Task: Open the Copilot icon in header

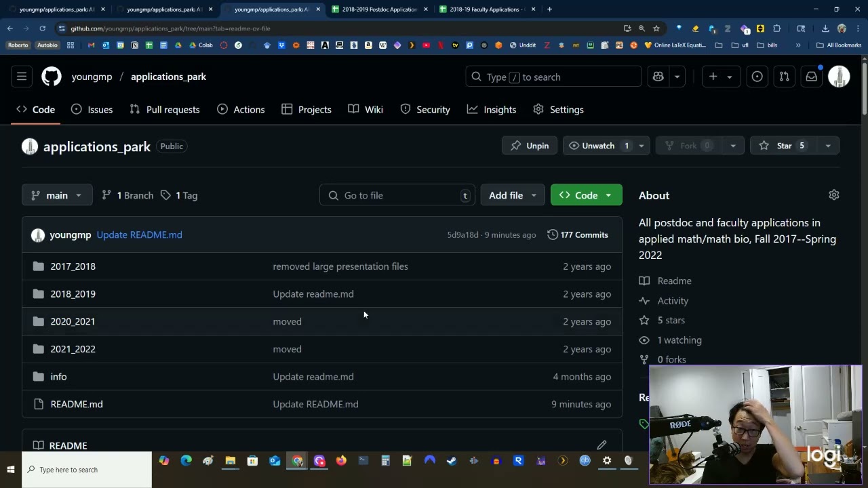Action: click(658, 77)
